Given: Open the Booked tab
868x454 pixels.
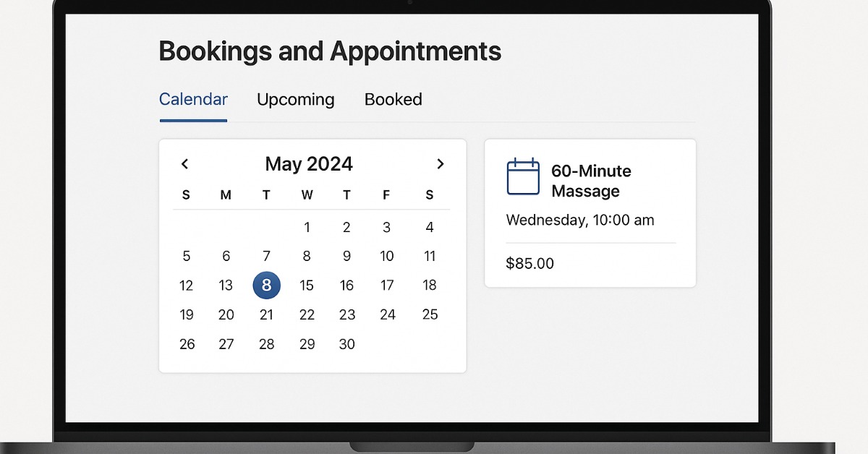Looking at the screenshot, I should (393, 100).
